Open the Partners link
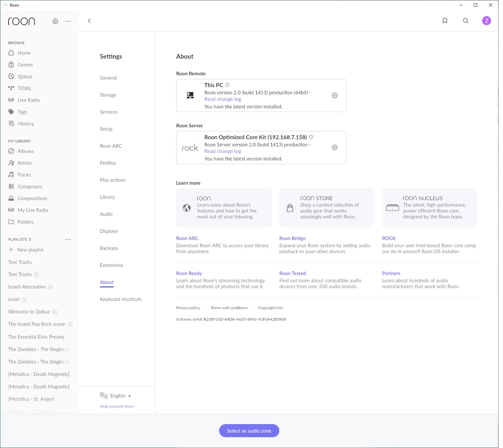Screen dimensions: 503x448 pyautogui.click(x=391, y=273)
